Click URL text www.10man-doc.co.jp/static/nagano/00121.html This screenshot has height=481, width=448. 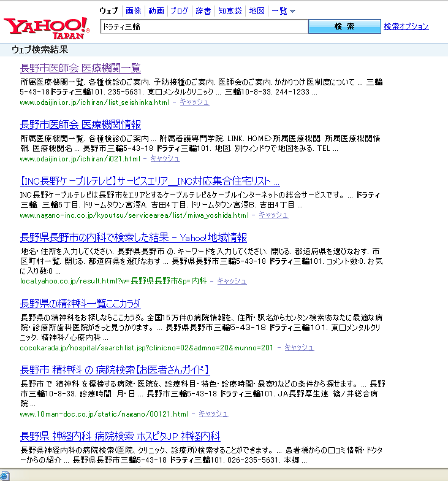tap(104, 414)
